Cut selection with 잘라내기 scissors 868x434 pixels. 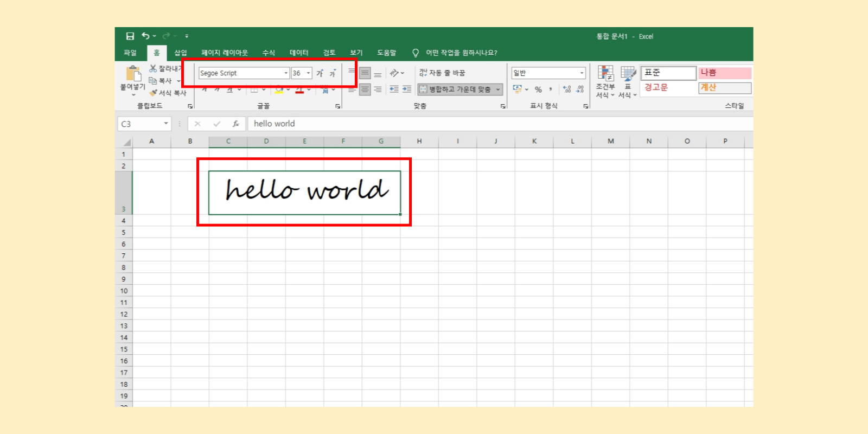[x=153, y=68]
